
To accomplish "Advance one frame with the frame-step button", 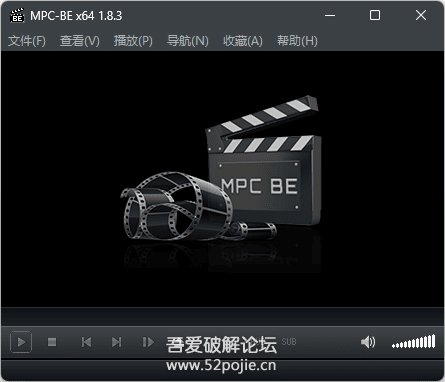I will click(148, 342).
